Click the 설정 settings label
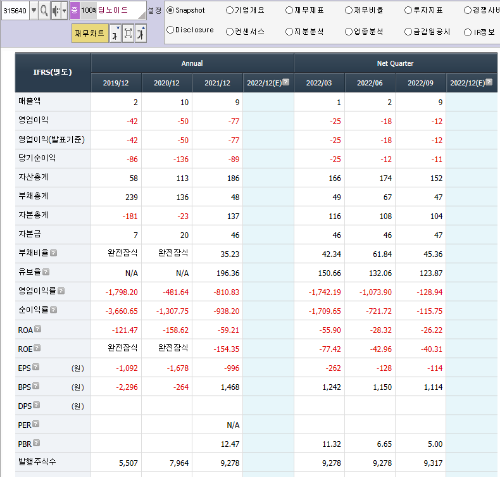This screenshot has width=500, height=477. [155, 11]
